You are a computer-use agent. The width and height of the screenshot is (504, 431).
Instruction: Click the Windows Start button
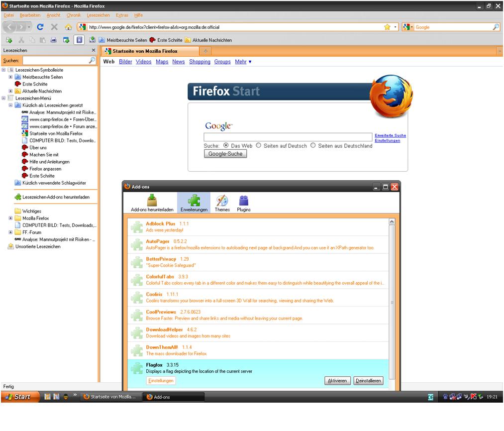coord(20,397)
